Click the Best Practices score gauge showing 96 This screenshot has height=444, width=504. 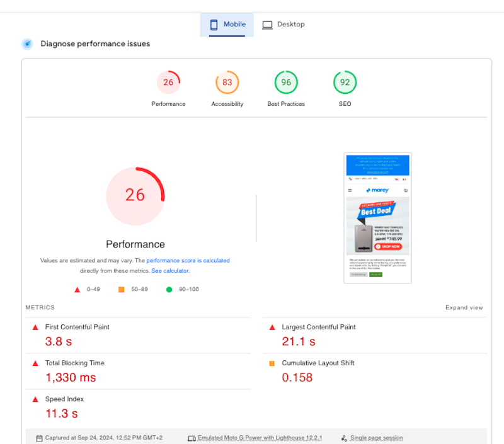pos(286,82)
